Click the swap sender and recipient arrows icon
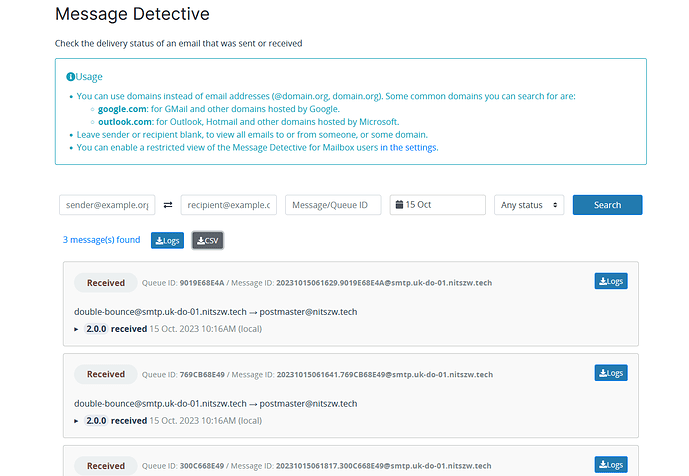This screenshot has height=476, width=689. click(x=168, y=205)
